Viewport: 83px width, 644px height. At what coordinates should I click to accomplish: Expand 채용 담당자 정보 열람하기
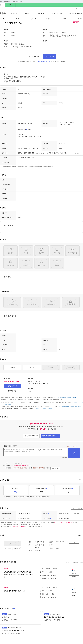(50, 436)
